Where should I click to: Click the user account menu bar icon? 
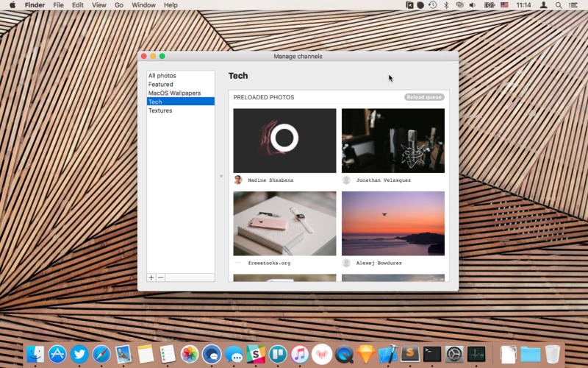(x=543, y=5)
